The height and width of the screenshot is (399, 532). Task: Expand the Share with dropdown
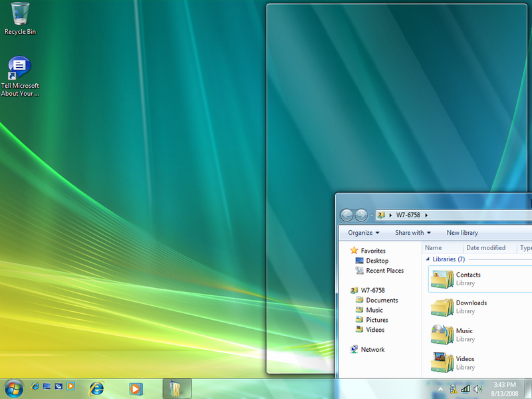point(413,233)
